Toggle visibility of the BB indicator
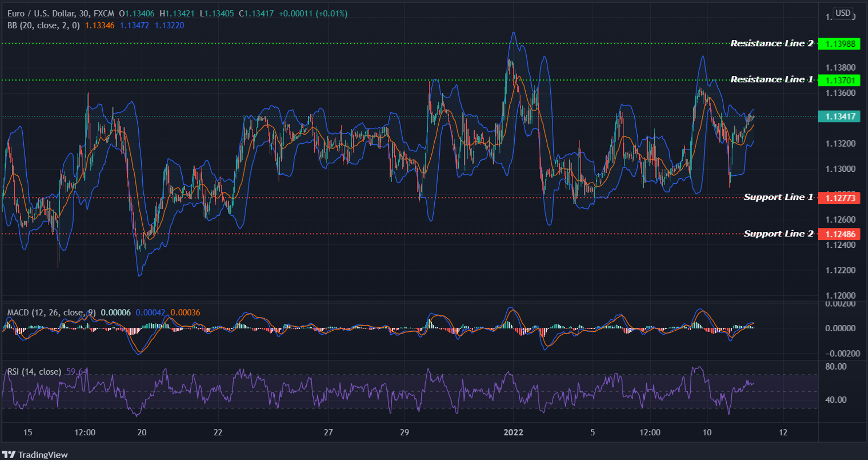Viewport: 868px width, 460px height. pos(44,25)
